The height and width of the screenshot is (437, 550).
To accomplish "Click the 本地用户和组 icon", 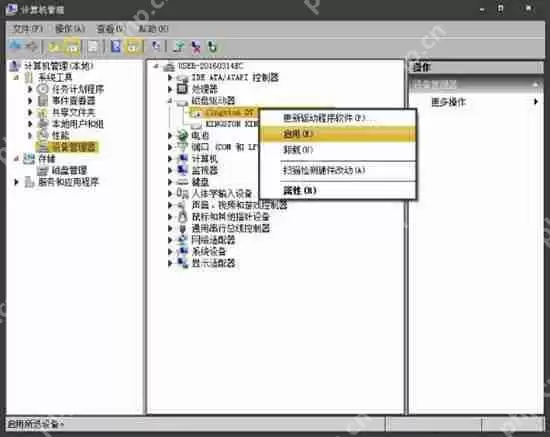I will [42, 124].
